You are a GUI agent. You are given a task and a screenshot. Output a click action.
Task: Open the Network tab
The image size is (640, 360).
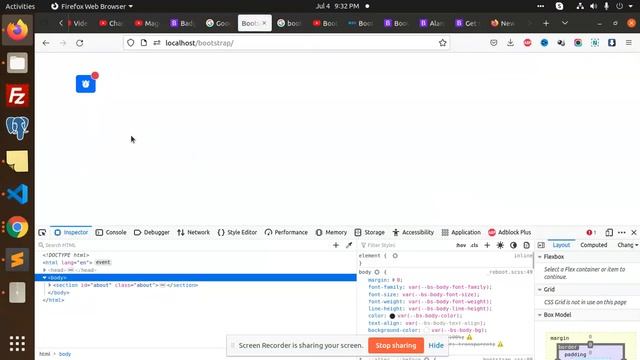193,233
